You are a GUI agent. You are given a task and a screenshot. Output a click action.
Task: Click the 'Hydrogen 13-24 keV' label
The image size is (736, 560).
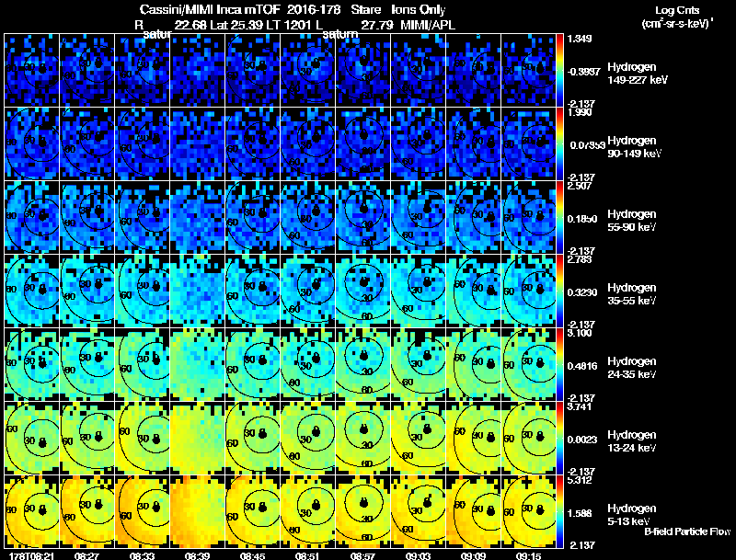(x=632, y=441)
